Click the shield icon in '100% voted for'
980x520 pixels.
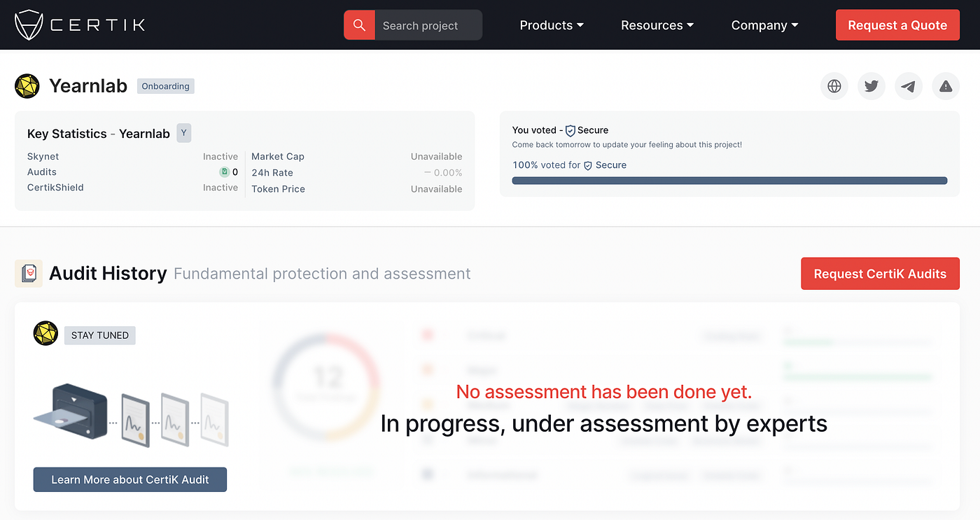(x=588, y=166)
